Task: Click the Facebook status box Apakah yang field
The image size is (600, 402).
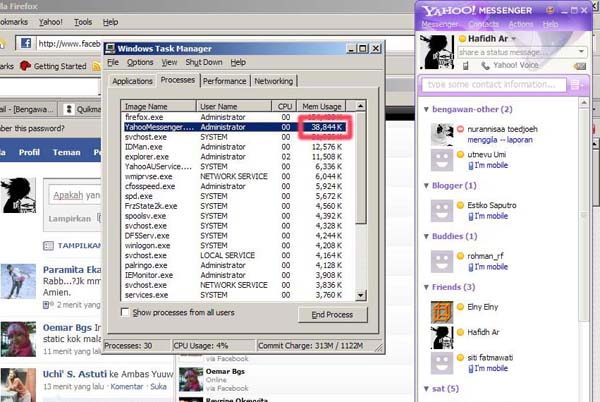Action: coord(75,195)
